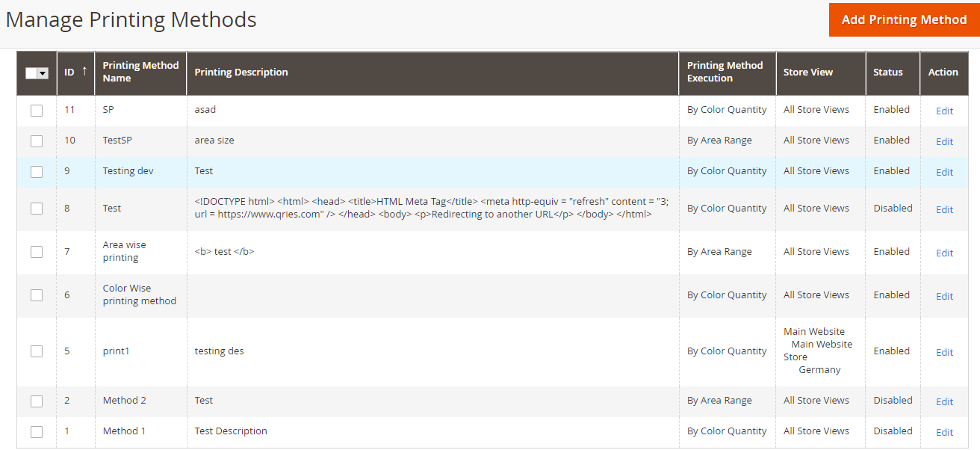The width and height of the screenshot is (980, 450).
Task: Click the Store View column header
Action: click(807, 73)
